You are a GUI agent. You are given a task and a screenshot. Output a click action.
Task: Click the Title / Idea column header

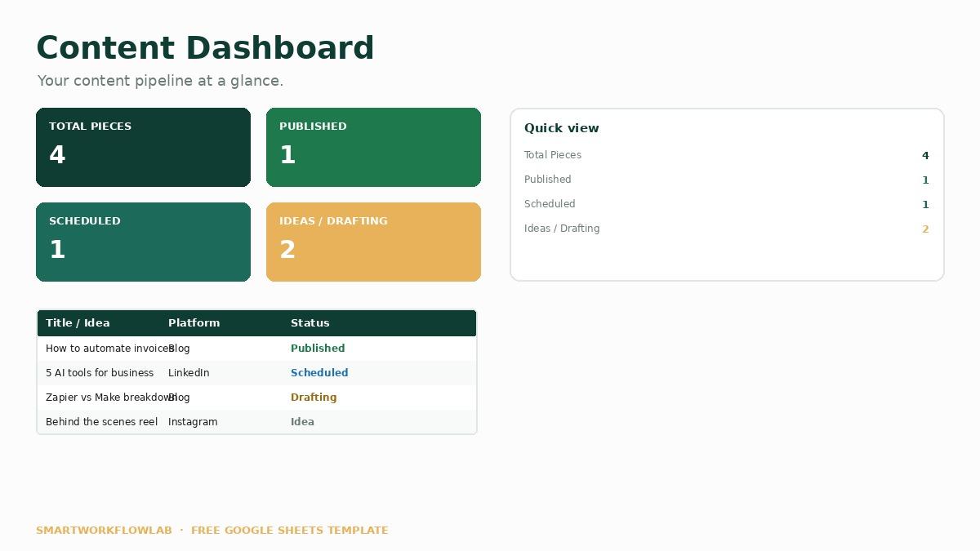tap(78, 323)
